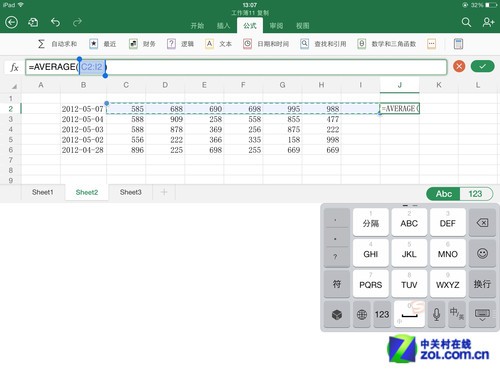Tap the fx insert function icon

click(x=14, y=67)
